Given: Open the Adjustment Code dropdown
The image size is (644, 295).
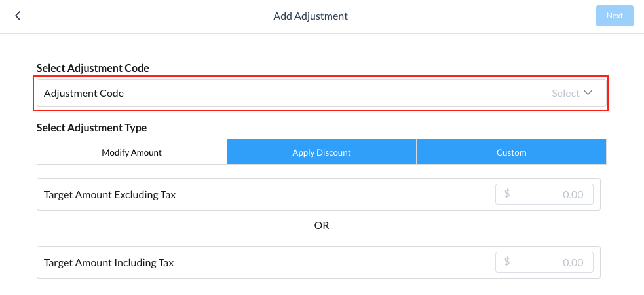Looking at the screenshot, I should [321, 94].
